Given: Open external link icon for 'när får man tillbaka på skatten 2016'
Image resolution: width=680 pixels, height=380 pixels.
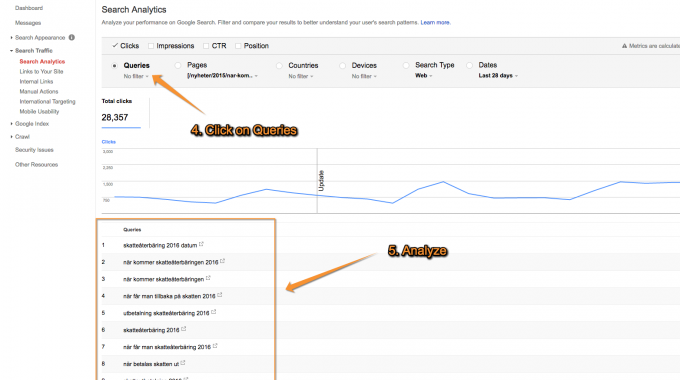Looking at the screenshot, I should pos(220,295).
